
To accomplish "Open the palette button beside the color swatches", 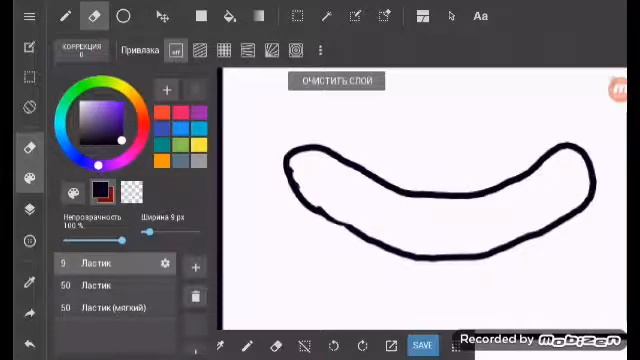I will (73, 193).
